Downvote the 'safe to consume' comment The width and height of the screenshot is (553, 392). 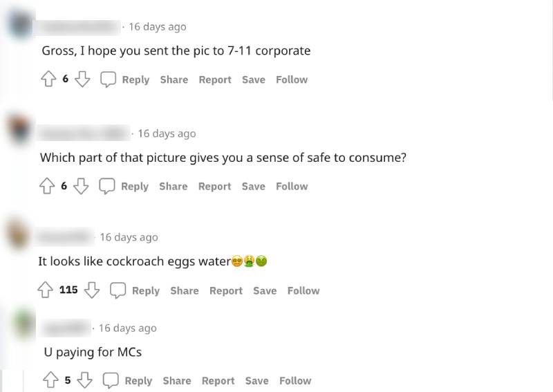tap(82, 186)
